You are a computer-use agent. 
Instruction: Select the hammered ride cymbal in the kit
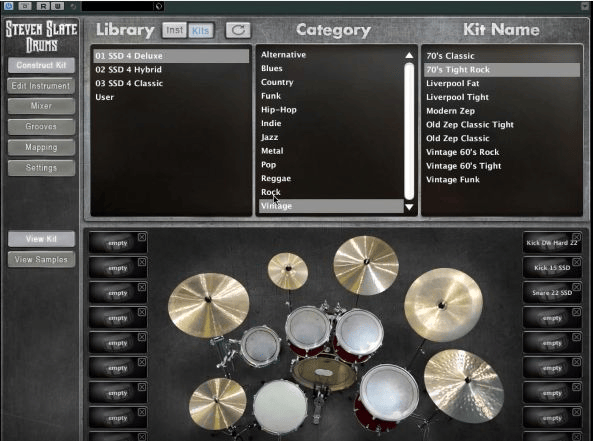[464, 386]
